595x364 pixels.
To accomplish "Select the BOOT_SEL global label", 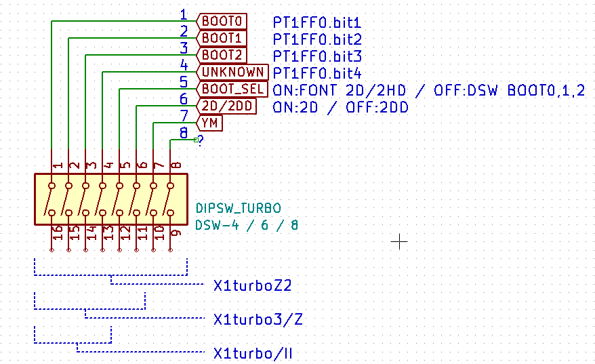I will [232, 89].
